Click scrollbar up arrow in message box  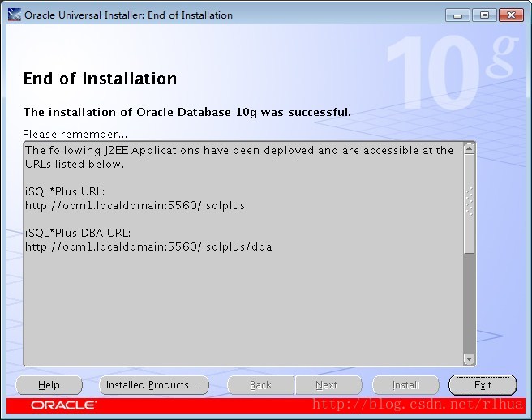tap(469, 148)
